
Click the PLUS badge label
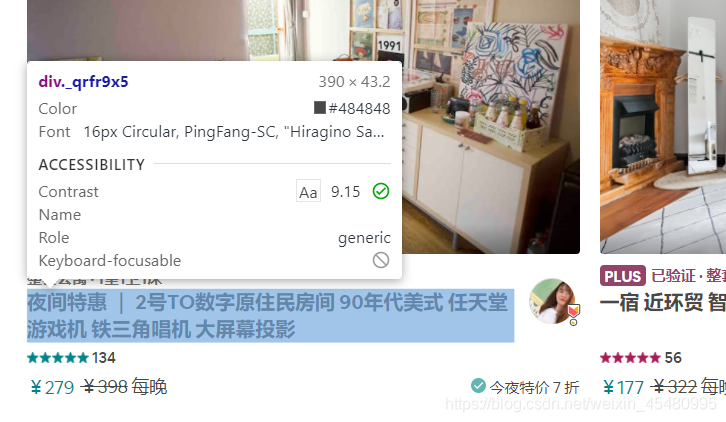623,276
